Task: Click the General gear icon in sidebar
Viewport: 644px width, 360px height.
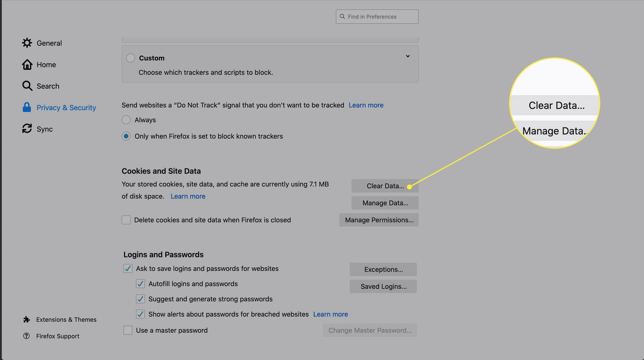Action: click(x=27, y=43)
